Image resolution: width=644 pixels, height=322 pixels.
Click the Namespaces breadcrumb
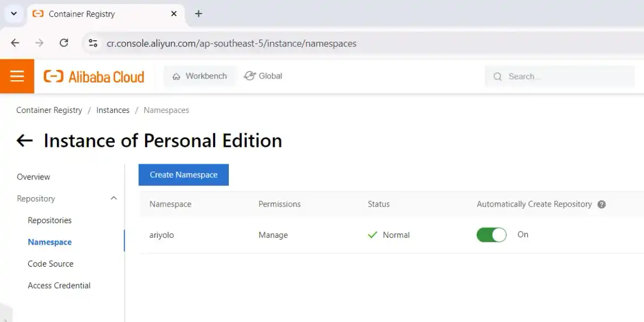[166, 110]
